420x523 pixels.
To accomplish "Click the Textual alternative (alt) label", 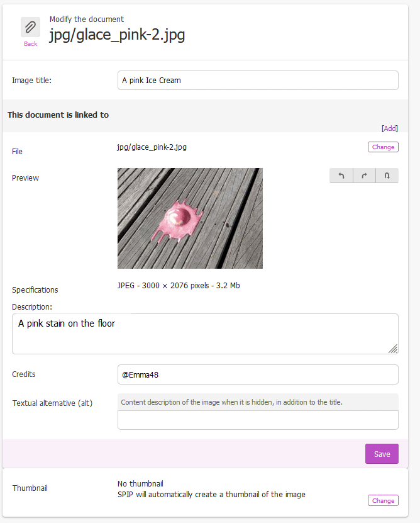I will [52, 403].
